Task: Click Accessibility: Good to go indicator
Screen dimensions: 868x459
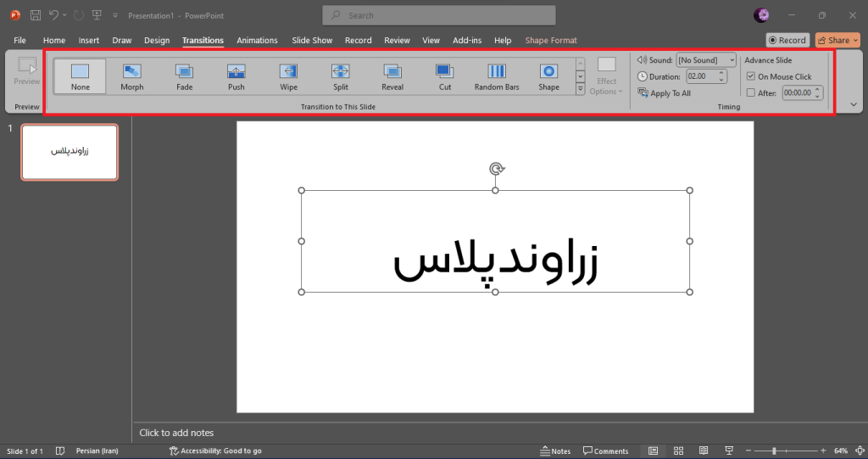Action: point(215,451)
